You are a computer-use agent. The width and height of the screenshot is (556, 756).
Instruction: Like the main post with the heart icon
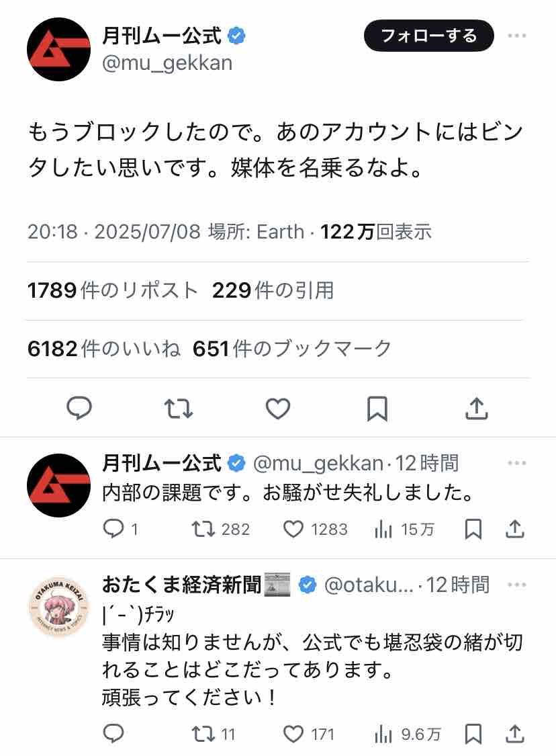278,409
